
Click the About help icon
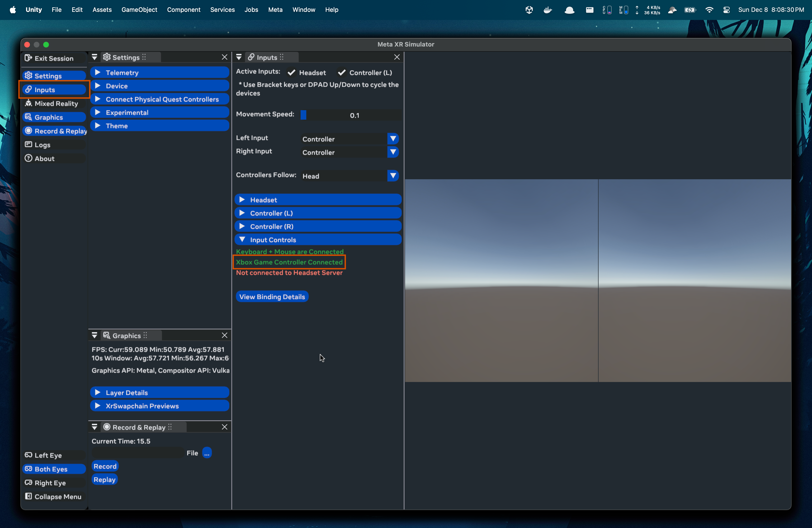pyautogui.click(x=28, y=158)
